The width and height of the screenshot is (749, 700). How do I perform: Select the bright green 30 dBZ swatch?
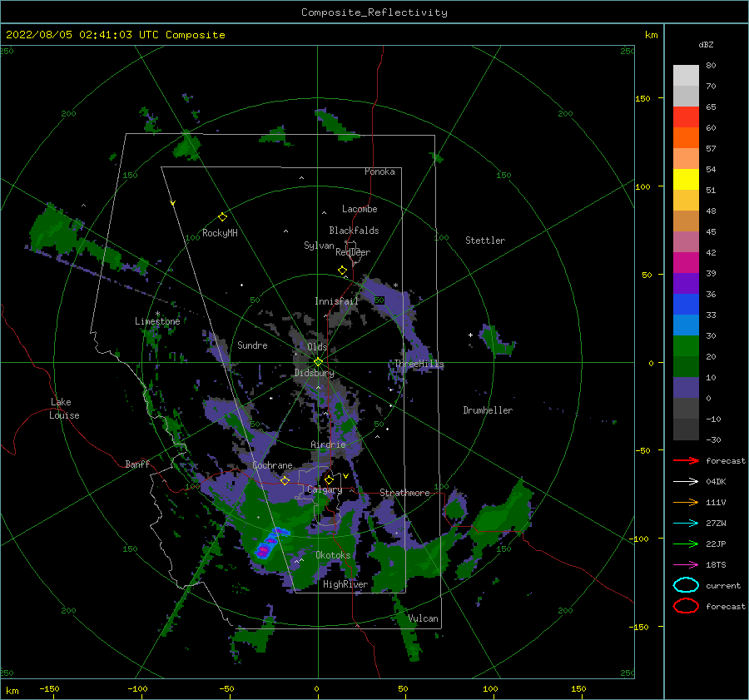686,346
